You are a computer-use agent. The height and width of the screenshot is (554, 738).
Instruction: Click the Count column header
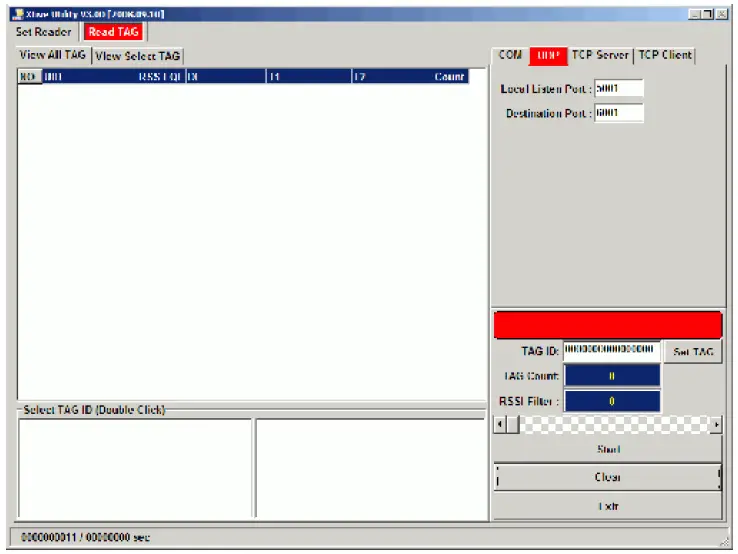tap(449, 76)
